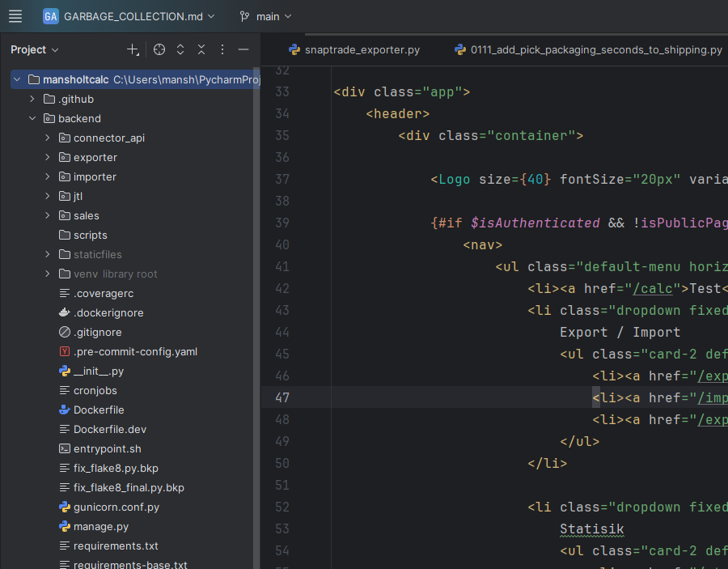Open Project panel options via kebab icon
The height and width of the screenshot is (569, 728).
(x=222, y=49)
